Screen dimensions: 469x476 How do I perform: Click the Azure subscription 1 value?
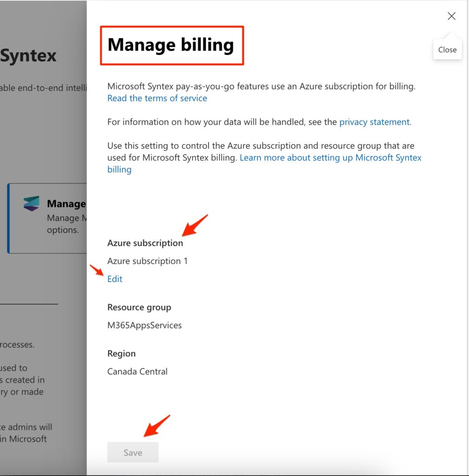click(147, 261)
